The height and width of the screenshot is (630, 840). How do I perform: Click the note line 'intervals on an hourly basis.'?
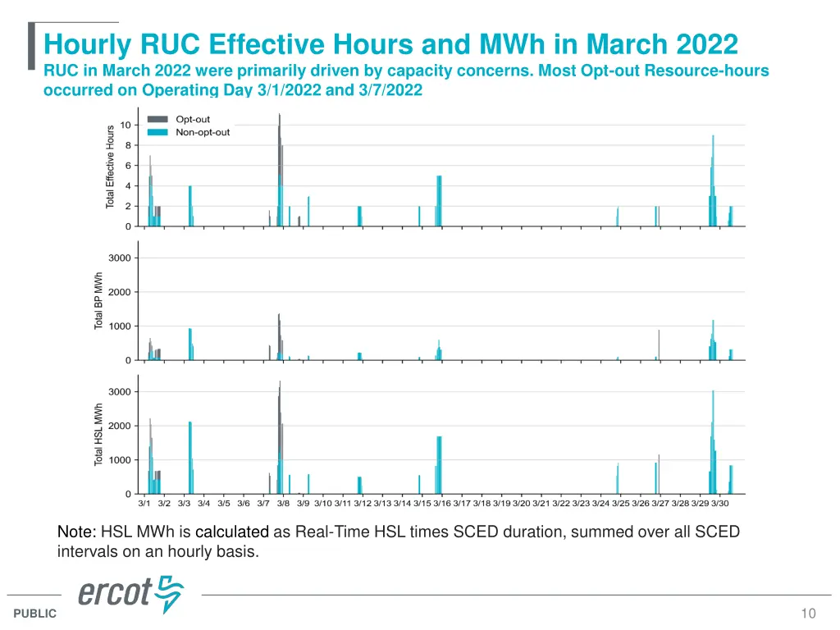tap(158, 551)
